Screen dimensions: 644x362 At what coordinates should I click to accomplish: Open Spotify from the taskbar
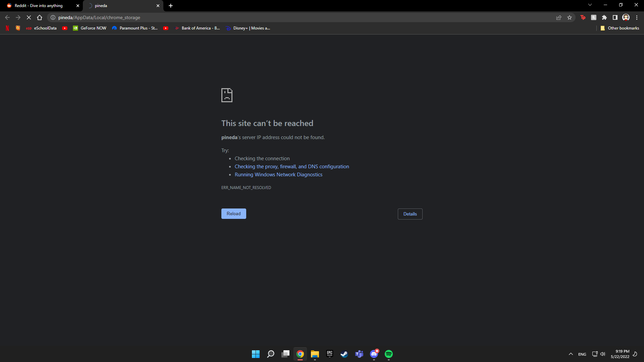[x=389, y=354]
